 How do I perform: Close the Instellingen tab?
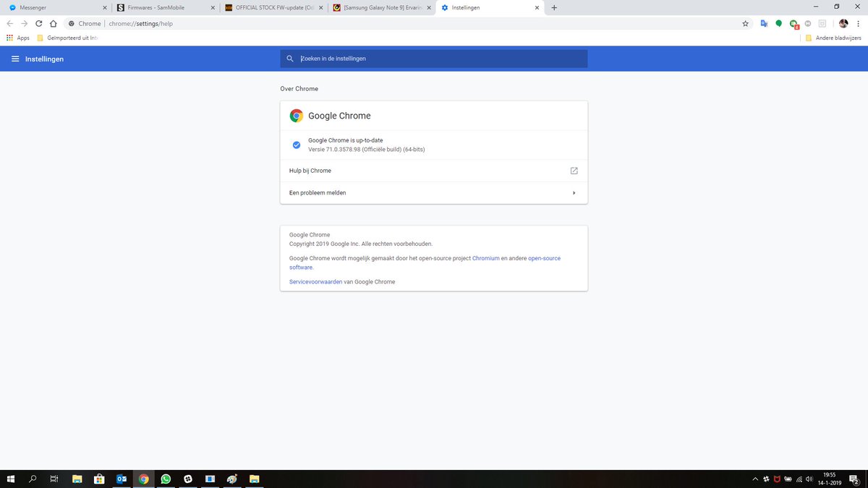536,7
